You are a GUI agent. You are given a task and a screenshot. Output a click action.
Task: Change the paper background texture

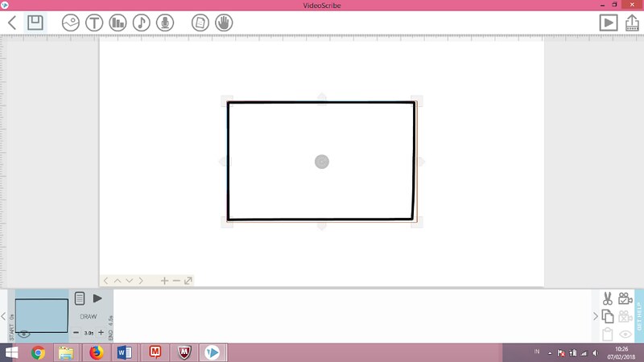click(x=200, y=23)
